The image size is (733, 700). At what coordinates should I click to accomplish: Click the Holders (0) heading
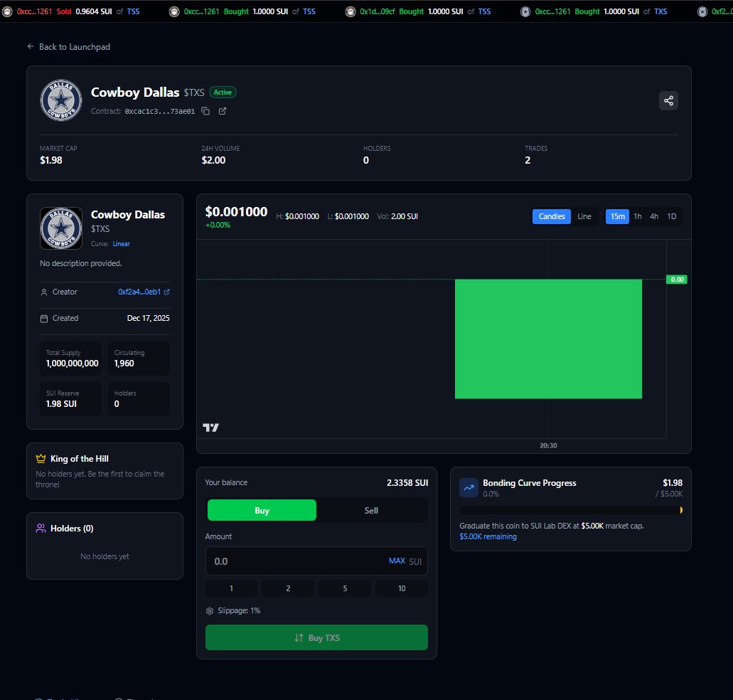pyautogui.click(x=72, y=529)
